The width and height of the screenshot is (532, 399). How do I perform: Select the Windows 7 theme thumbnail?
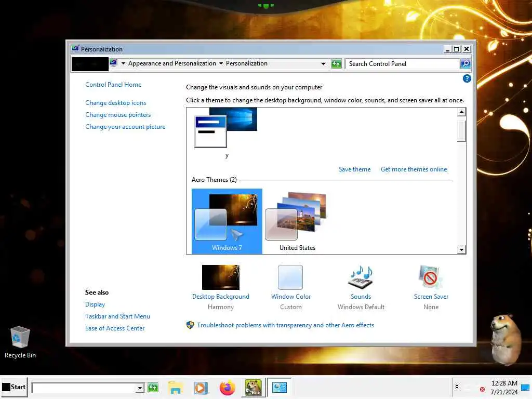point(227,221)
